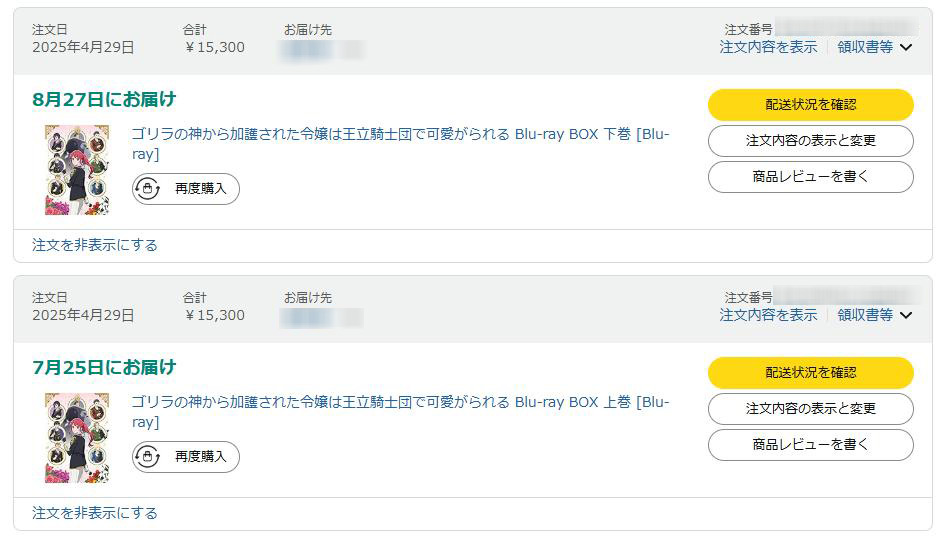Click 再度購入 button for 上巻 item
Viewport: 943px width, 537px height.
(186, 457)
